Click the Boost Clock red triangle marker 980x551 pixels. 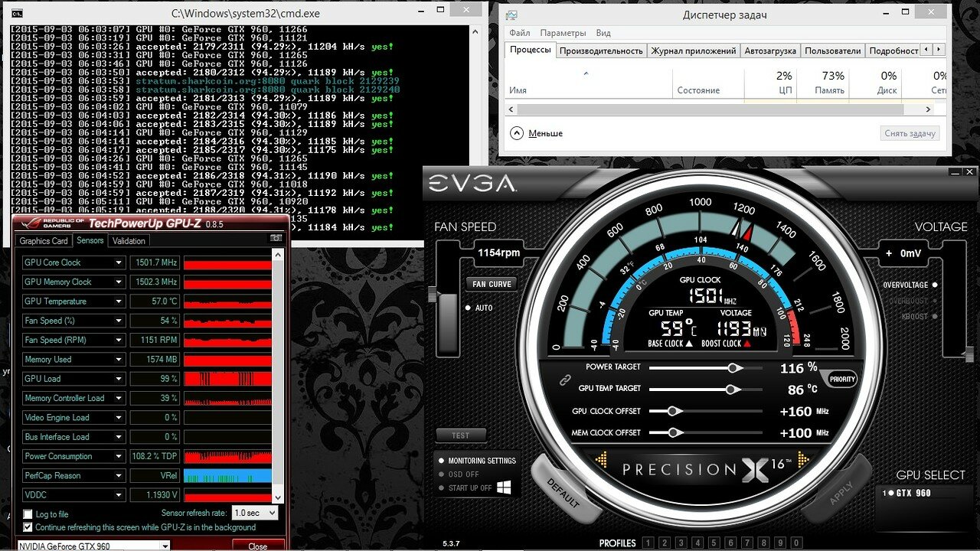tap(747, 344)
